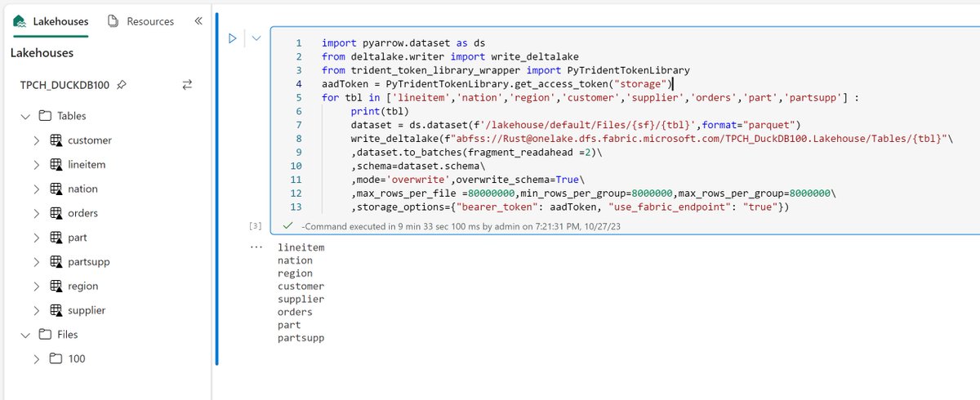Expand the orders table chevron
The width and height of the screenshot is (980, 400).
[x=37, y=213]
